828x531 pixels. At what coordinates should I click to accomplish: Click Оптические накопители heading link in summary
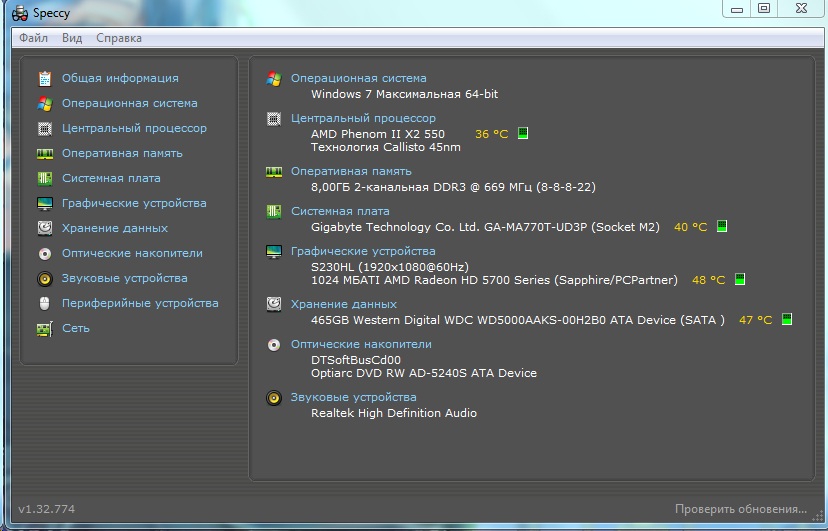pos(361,344)
